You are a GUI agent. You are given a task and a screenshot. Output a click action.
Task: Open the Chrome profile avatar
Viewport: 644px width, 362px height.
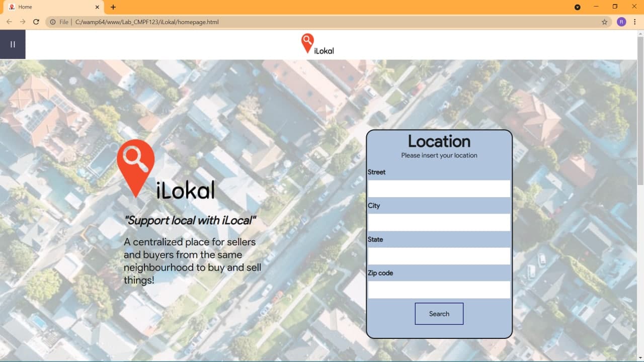tap(621, 22)
